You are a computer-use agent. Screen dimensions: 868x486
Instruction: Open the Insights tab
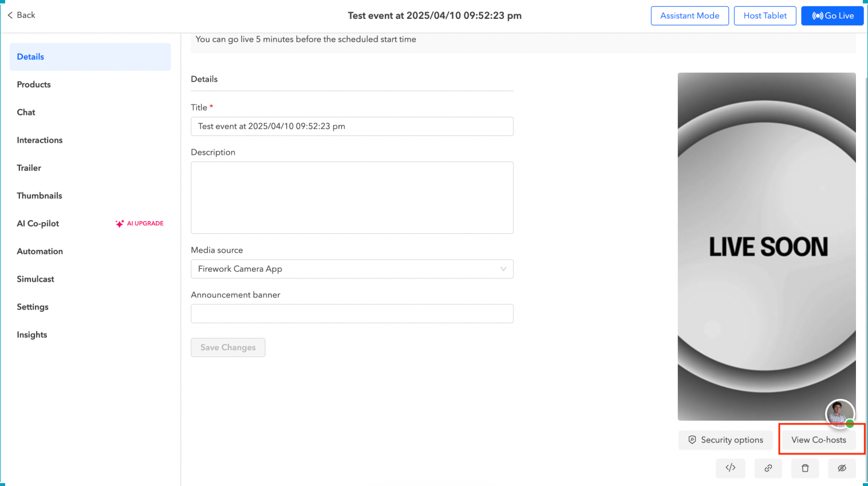point(31,335)
